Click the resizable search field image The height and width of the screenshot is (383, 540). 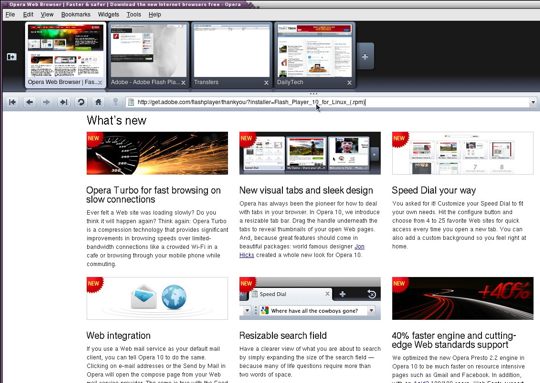click(x=310, y=298)
